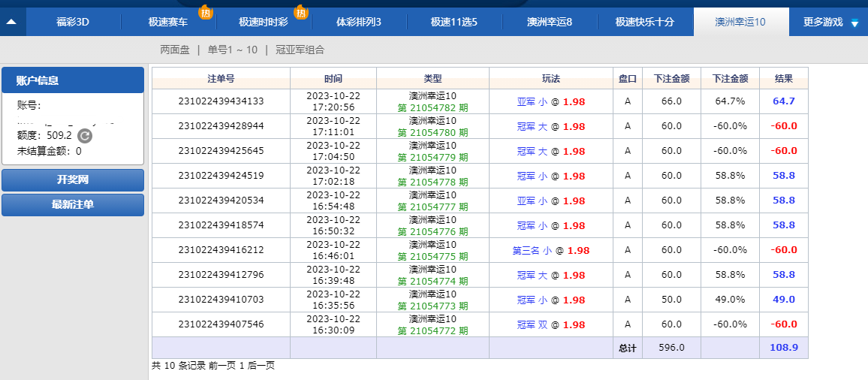This screenshot has width=868, height=380.
Task: Open the 两面盘 submenu link
Action: (176, 50)
